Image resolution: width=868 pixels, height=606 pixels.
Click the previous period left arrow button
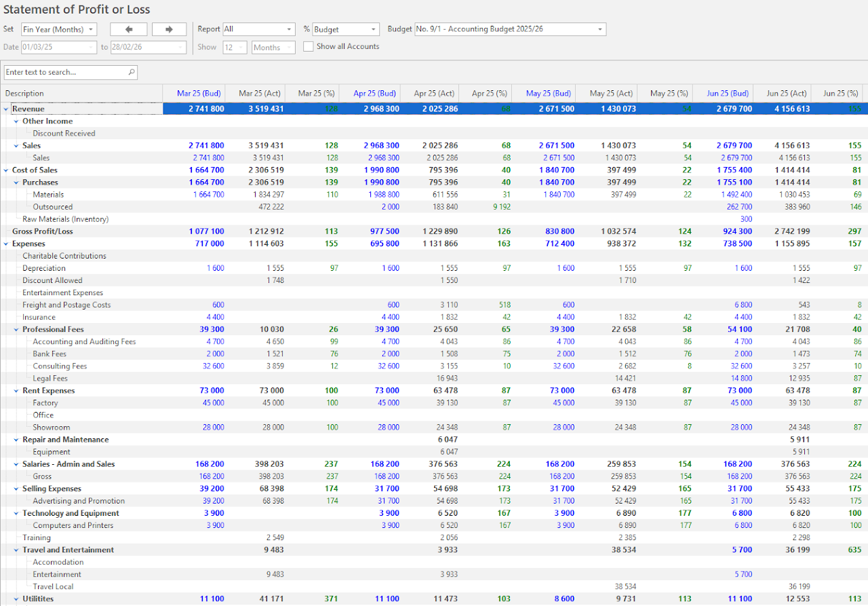[128, 29]
